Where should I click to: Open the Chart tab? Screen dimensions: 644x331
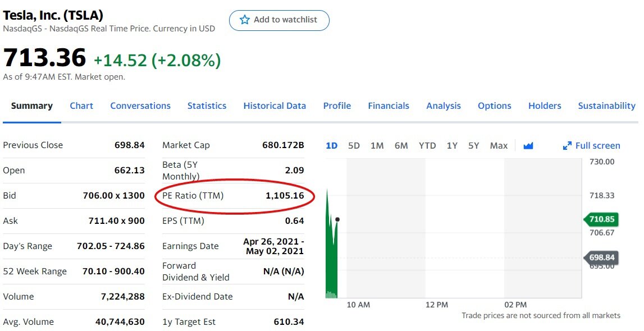81,106
